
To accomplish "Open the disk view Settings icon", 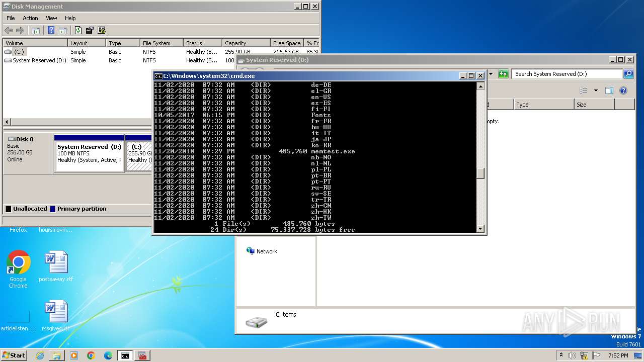I will tap(102, 31).
